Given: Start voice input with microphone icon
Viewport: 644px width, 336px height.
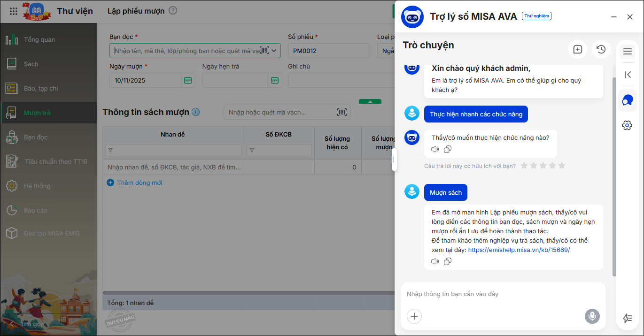Looking at the screenshot, I should [592, 316].
